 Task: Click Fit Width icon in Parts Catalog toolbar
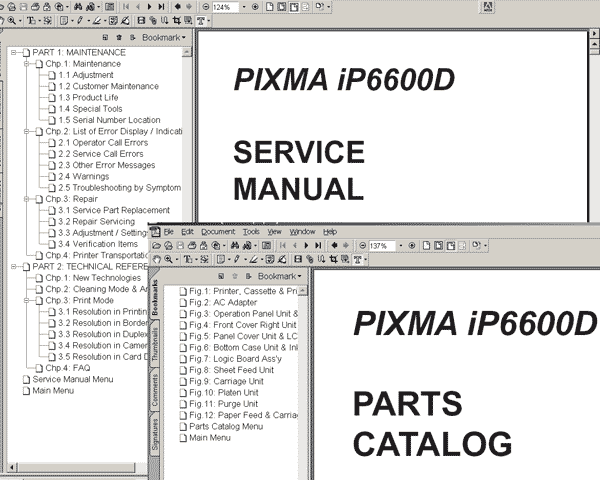(451, 246)
